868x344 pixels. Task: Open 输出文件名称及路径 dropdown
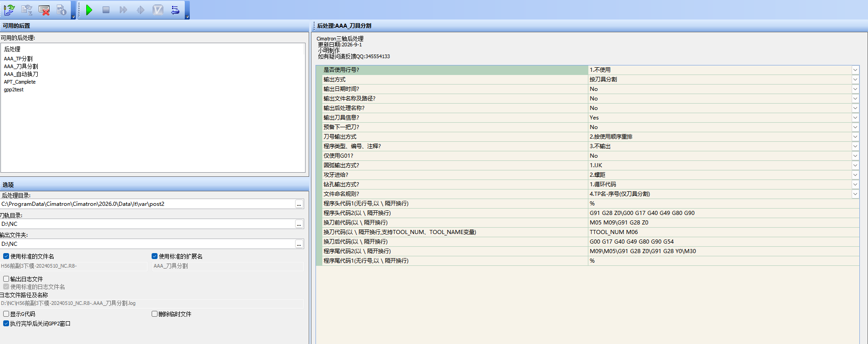click(855, 99)
